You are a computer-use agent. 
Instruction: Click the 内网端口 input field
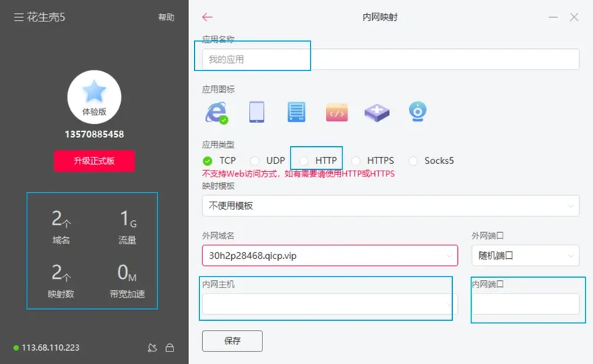click(526, 304)
